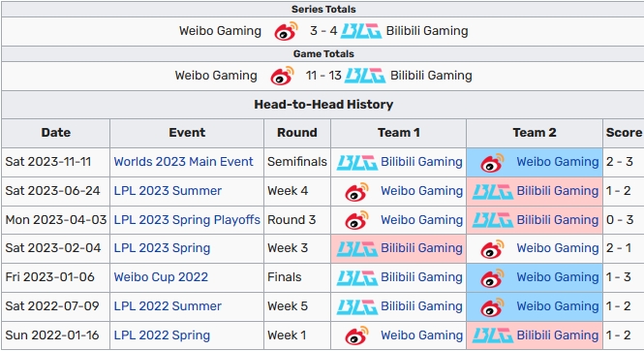Click BLG logo in Worlds 2023 Semifinals row
The height and width of the screenshot is (351, 644).
tap(357, 162)
